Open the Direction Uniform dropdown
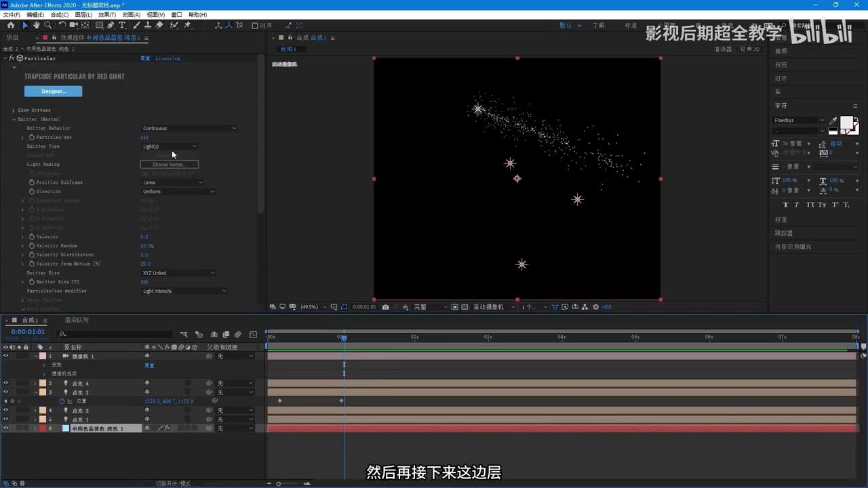Image resolution: width=868 pixels, height=488 pixels. pyautogui.click(x=178, y=191)
